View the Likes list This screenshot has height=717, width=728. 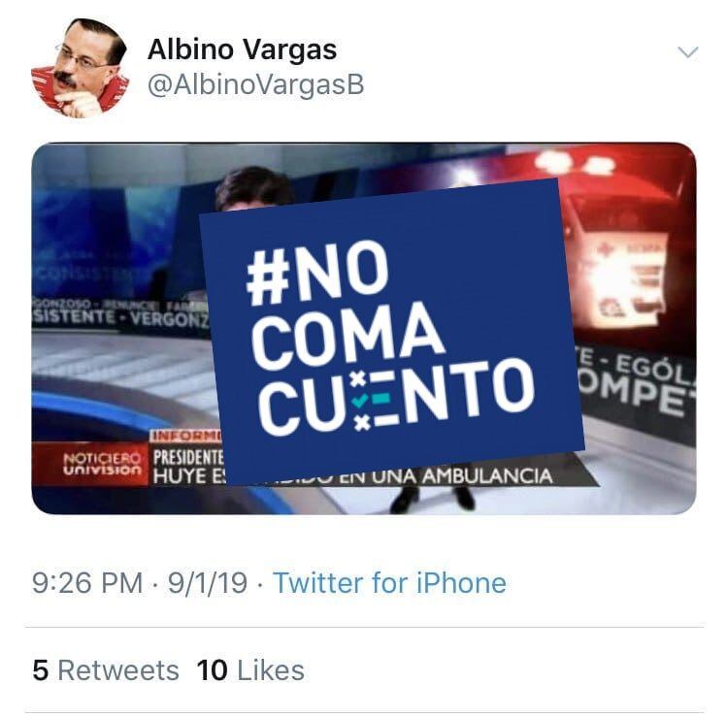pos(250,670)
